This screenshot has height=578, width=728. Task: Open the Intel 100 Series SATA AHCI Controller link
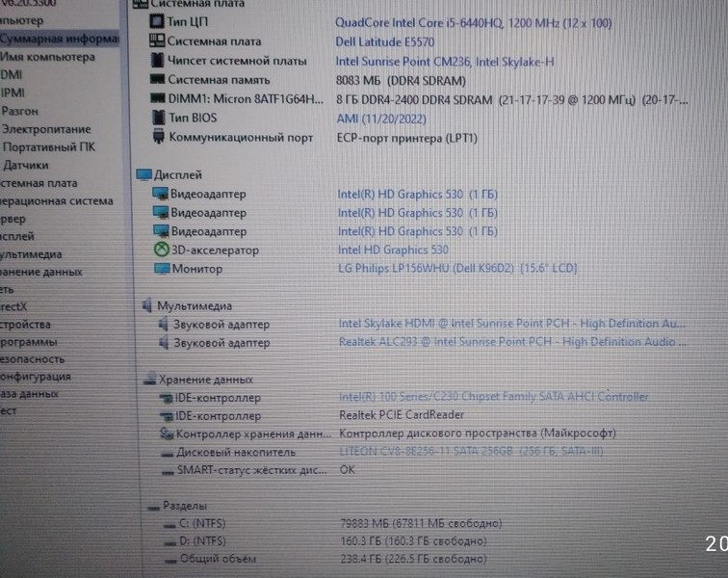[494, 397]
